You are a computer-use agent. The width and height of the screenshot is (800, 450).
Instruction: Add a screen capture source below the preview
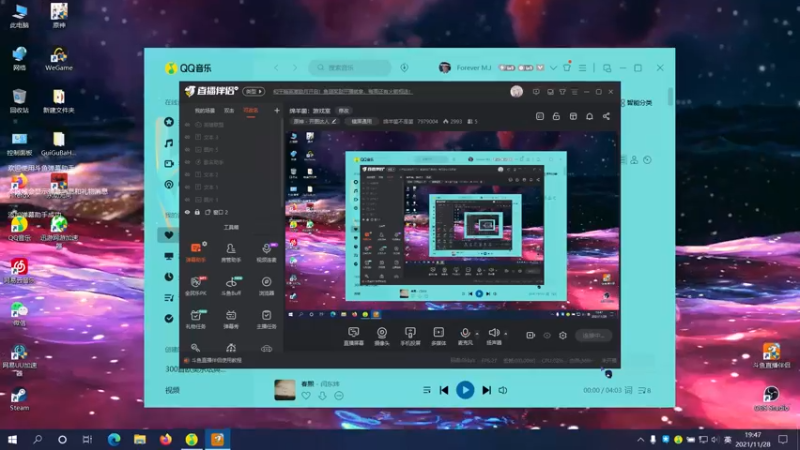pos(354,336)
